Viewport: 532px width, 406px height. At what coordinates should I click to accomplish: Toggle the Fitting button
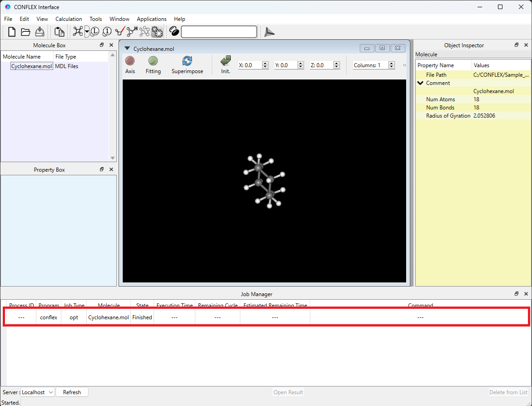(x=153, y=61)
